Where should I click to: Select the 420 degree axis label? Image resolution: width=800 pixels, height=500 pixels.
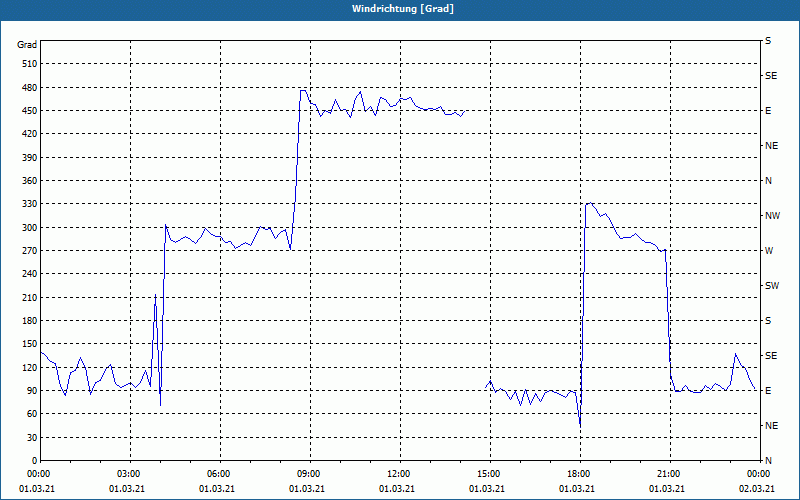click(30, 134)
